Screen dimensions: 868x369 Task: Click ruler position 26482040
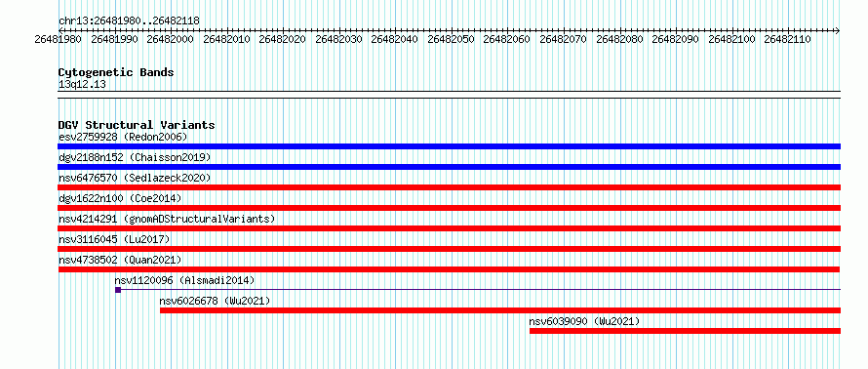[395, 40]
